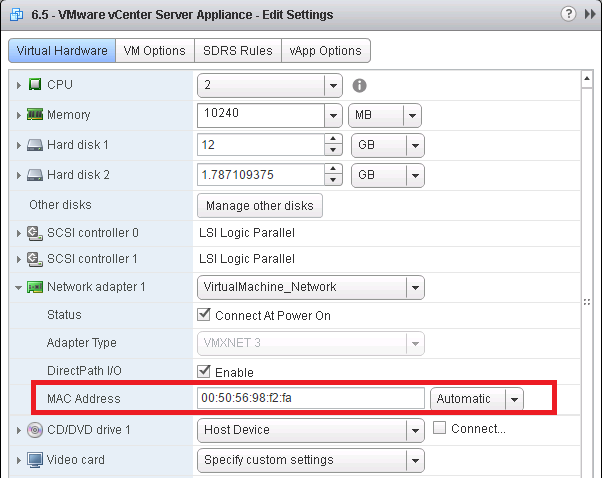602x478 pixels.
Task: Click the Status label
Action: pyautogui.click(x=64, y=315)
